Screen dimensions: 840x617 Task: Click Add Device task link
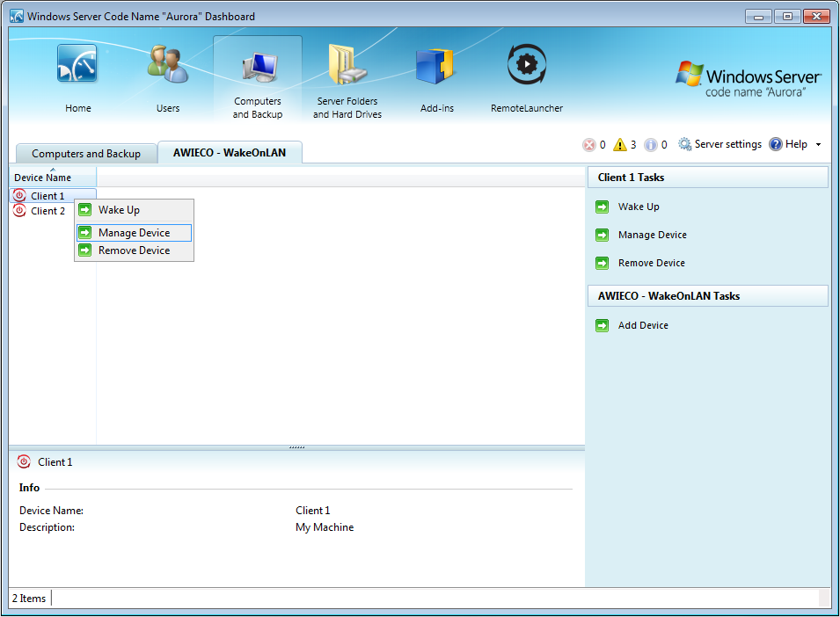(643, 325)
